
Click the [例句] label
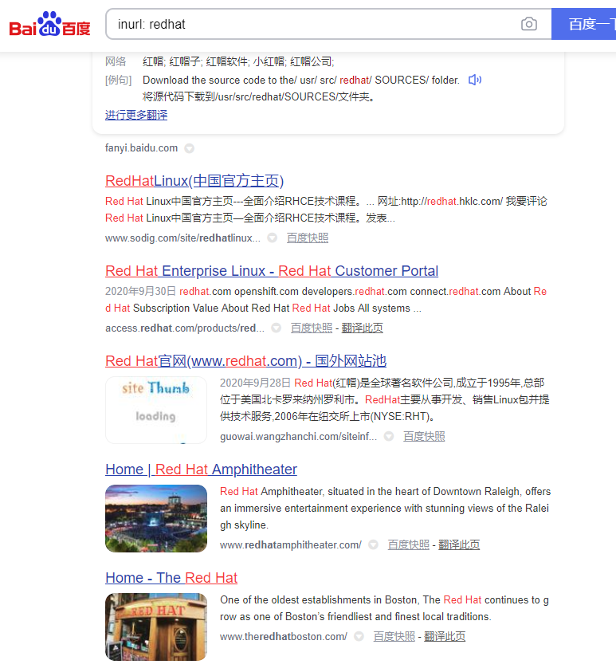[x=118, y=81]
